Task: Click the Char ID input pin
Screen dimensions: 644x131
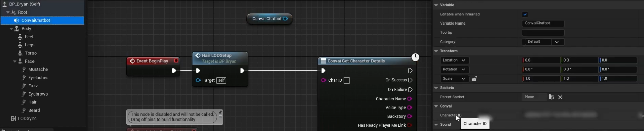Action: coord(324,80)
